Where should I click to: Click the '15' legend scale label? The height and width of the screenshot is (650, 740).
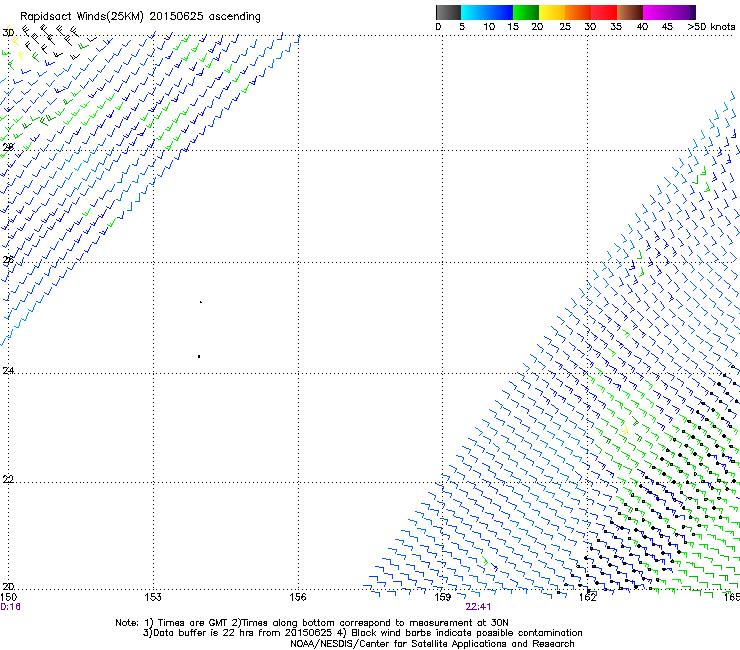point(513,27)
